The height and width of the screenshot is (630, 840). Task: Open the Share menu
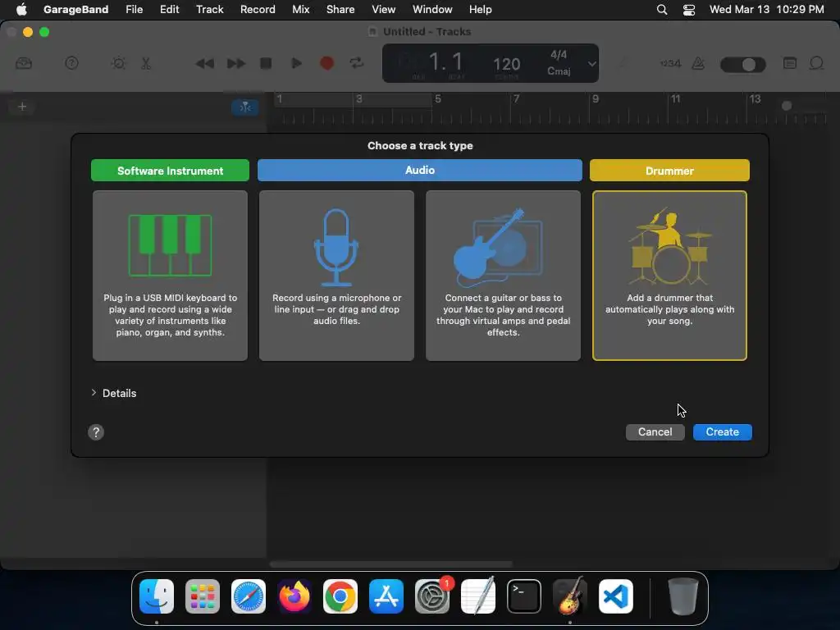tap(340, 9)
